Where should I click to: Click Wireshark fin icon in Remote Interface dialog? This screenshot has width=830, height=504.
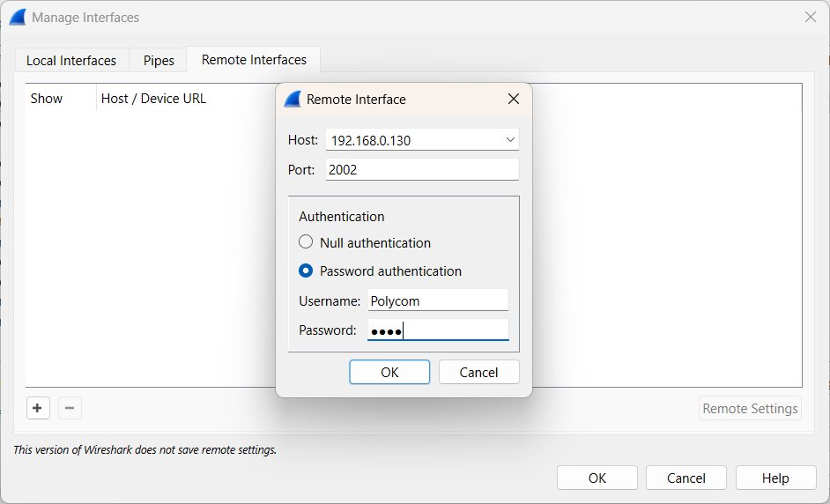point(293,99)
